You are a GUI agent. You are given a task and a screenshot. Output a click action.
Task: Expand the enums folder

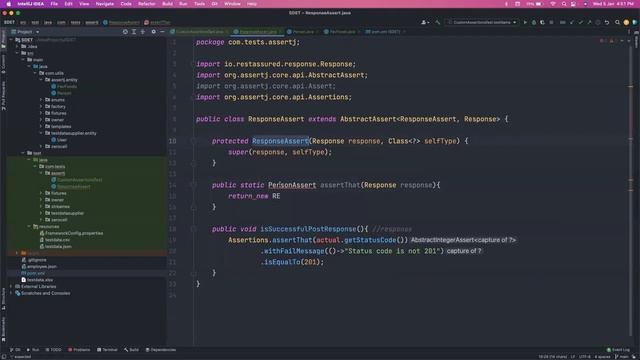click(x=41, y=100)
